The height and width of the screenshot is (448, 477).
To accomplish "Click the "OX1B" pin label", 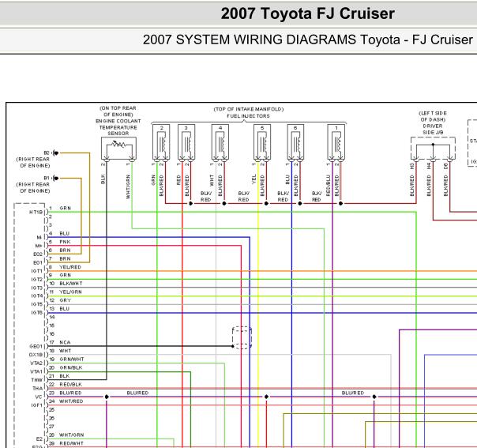I will click(x=36, y=355).
